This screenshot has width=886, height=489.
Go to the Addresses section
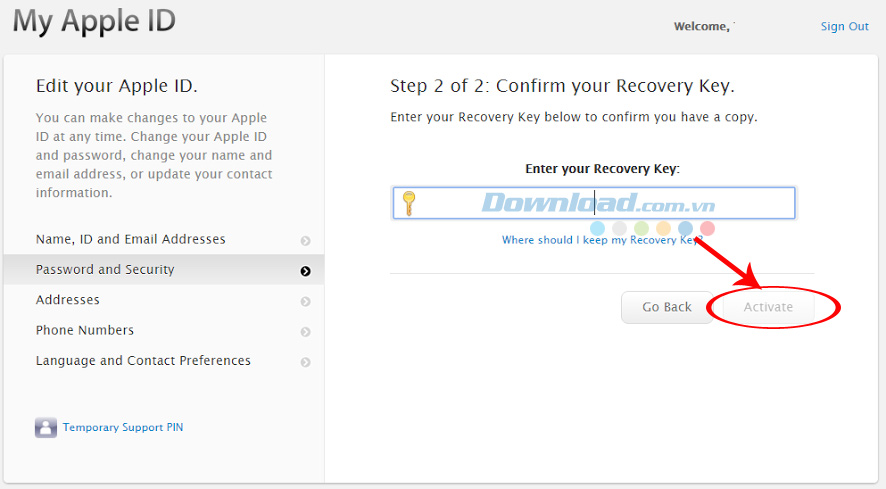click(68, 300)
